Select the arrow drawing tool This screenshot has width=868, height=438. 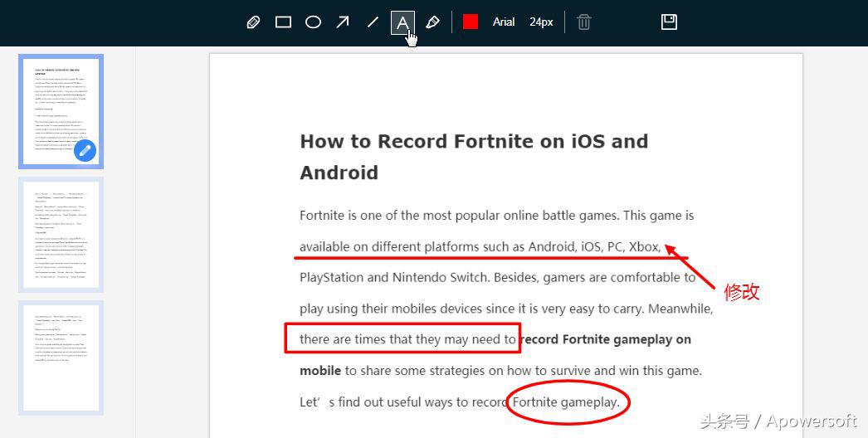[343, 22]
